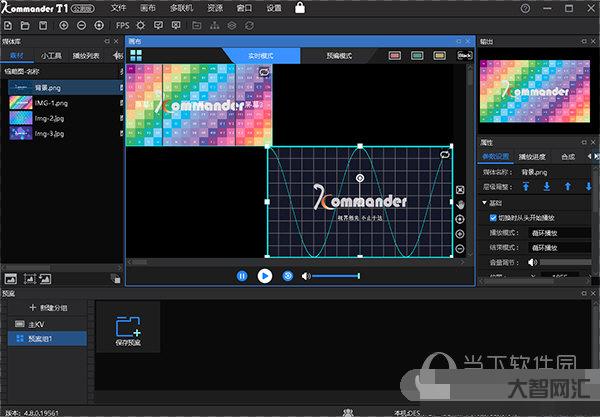Zoom out with the minus circle
This screenshot has width=600, height=417.
tap(82, 26)
